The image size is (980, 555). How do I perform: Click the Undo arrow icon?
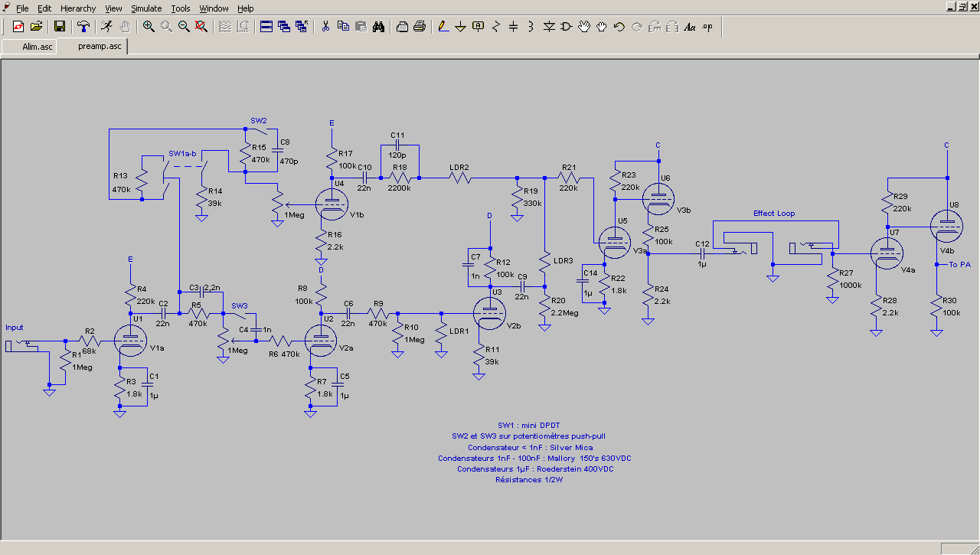tap(619, 27)
